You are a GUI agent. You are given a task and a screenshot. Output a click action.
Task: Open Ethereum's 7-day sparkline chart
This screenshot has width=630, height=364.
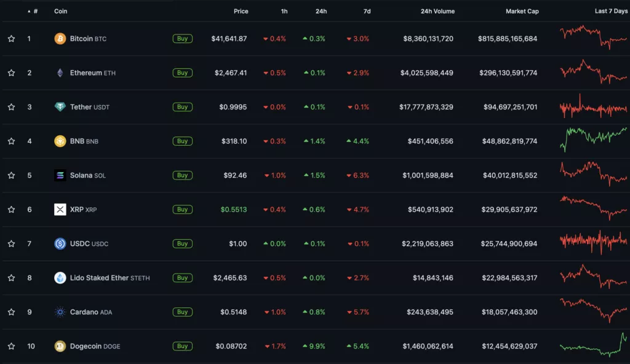tap(593, 71)
